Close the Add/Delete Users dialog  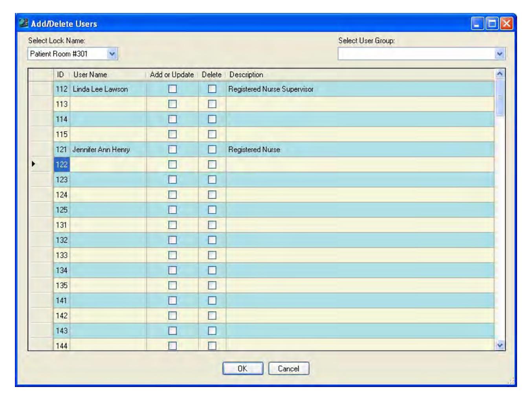tap(506, 24)
